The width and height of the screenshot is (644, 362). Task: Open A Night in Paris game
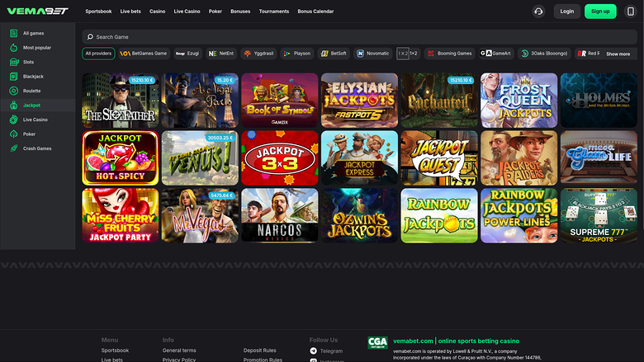(x=200, y=101)
